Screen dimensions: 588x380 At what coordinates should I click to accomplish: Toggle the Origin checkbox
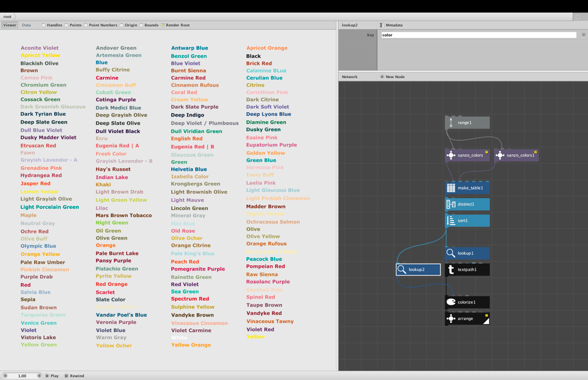[122, 25]
